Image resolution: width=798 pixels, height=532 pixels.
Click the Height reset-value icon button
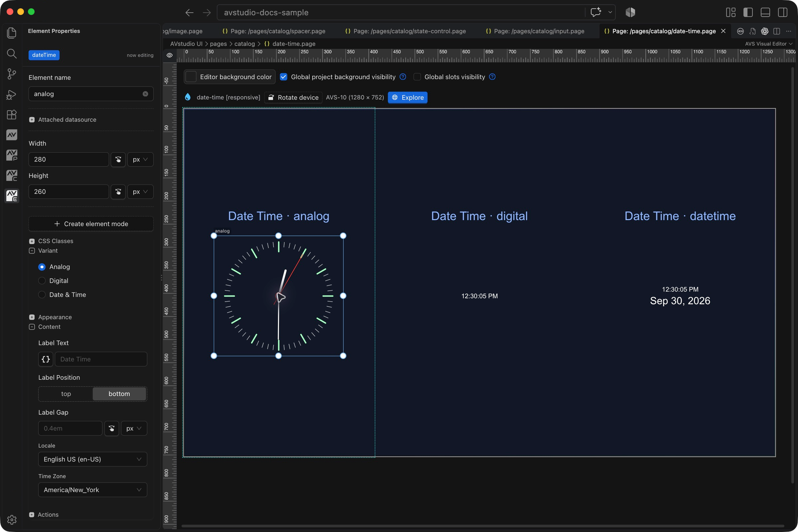coord(118,192)
